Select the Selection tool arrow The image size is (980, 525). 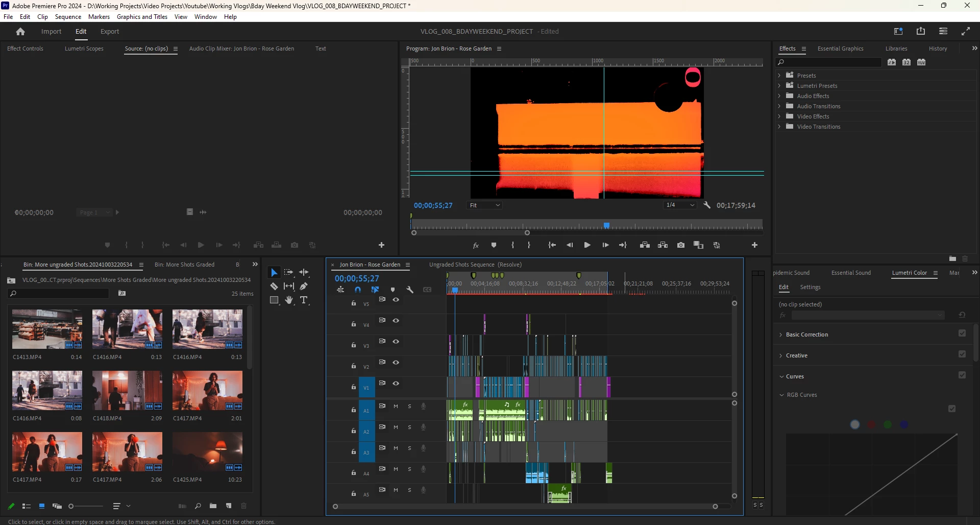point(274,273)
